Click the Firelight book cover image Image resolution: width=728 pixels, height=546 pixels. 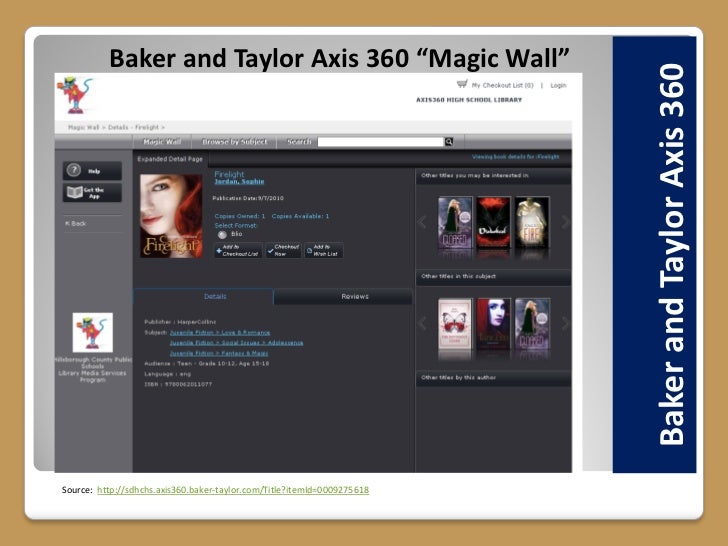[x=171, y=216]
